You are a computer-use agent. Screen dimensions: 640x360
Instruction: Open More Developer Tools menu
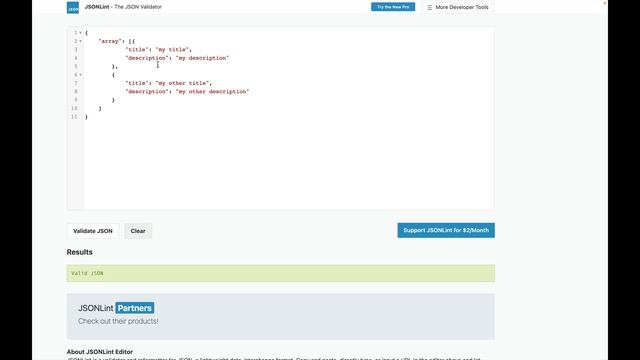pos(458,7)
